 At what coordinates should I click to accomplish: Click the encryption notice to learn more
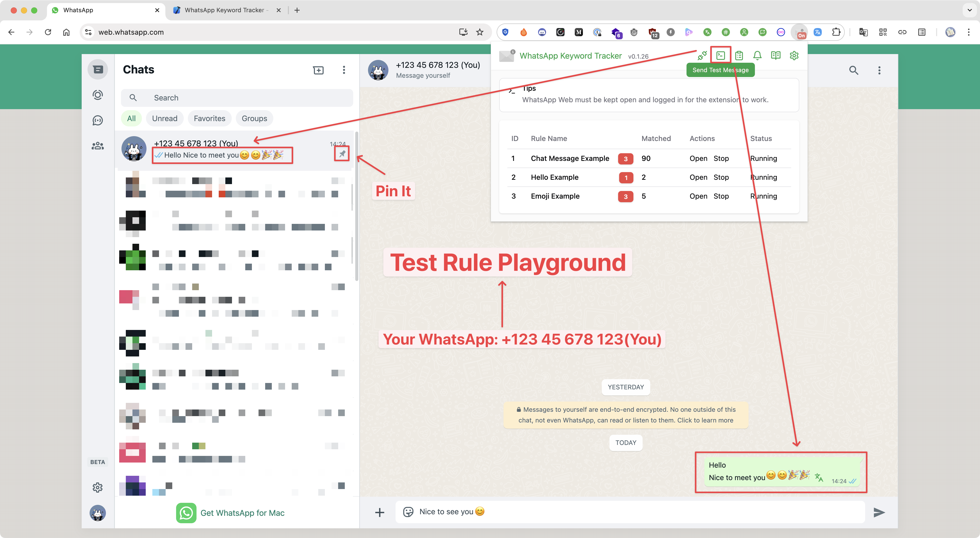(626, 415)
